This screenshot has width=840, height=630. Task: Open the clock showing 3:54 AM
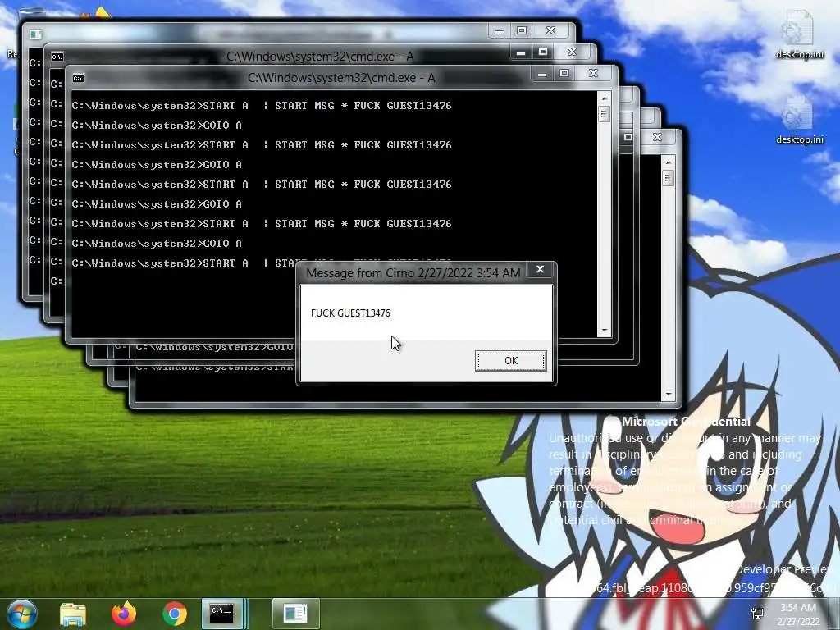(x=798, y=614)
